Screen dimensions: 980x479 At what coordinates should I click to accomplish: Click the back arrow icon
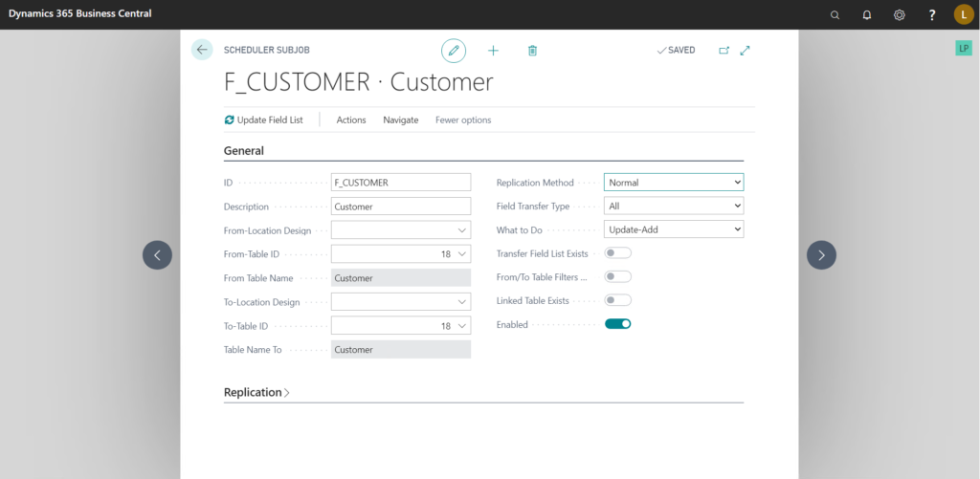coord(202,50)
